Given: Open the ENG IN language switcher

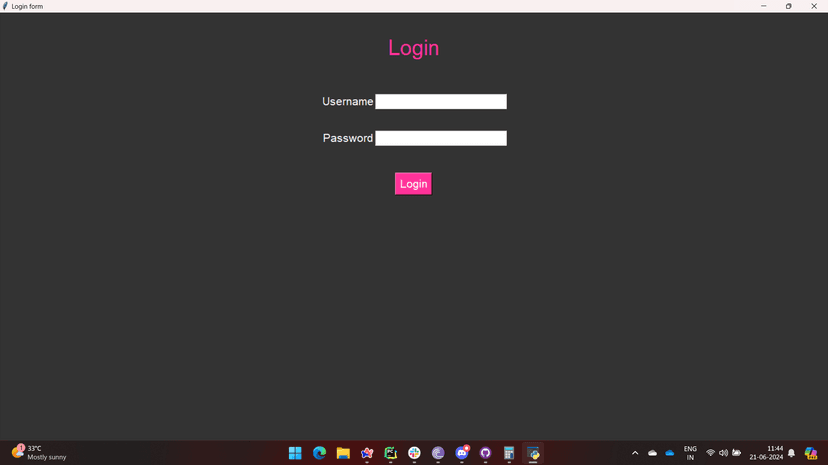Looking at the screenshot, I should 690,453.
